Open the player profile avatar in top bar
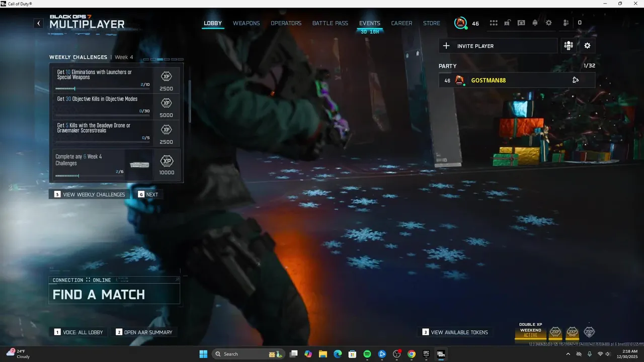Screen dimensions: 644x362 460,23
